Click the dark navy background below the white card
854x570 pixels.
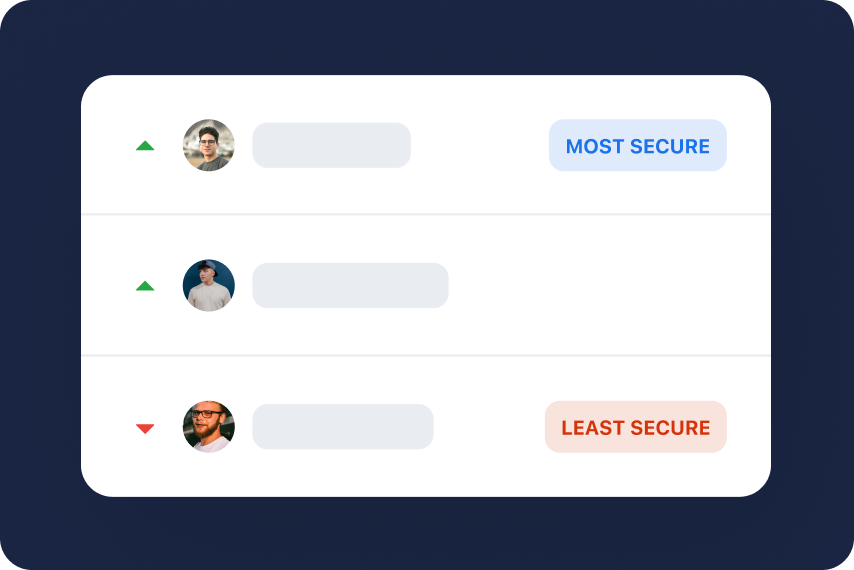click(x=426, y=533)
